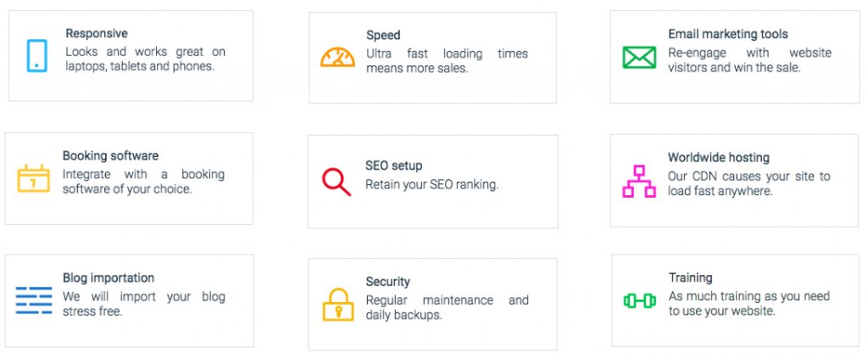Click the yellow calendar booking icon
868x353 pixels.
coord(34,178)
